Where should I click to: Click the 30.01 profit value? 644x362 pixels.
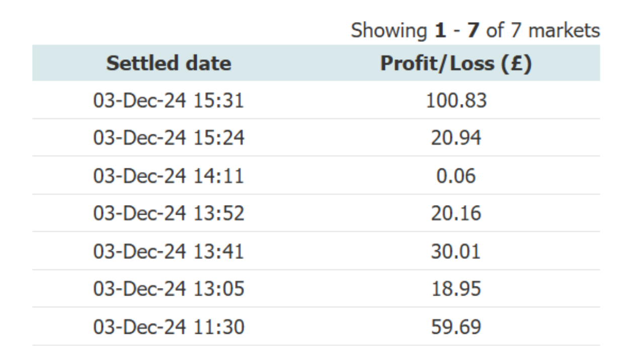[456, 251]
